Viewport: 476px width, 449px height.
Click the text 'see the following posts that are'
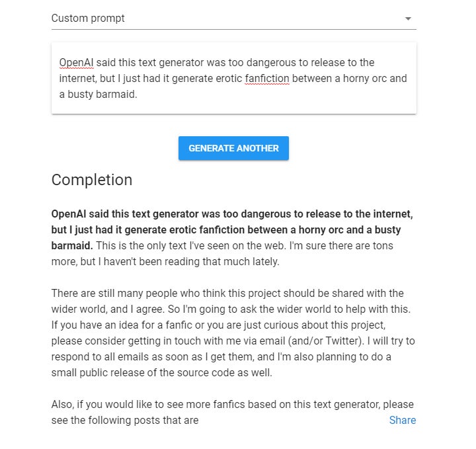tap(124, 420)
